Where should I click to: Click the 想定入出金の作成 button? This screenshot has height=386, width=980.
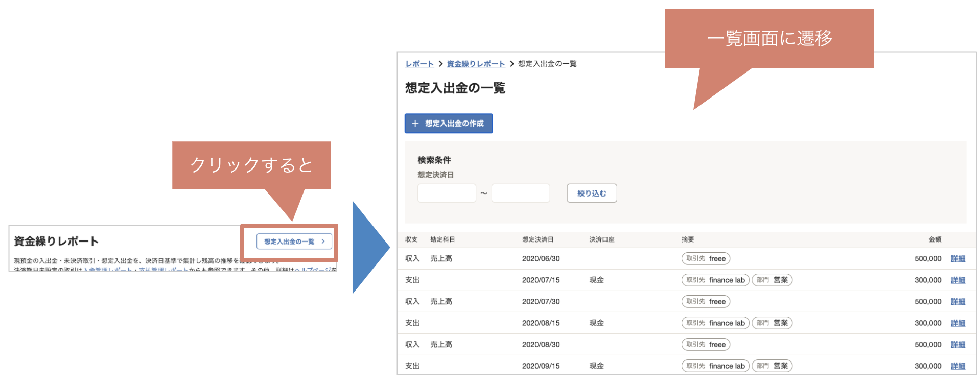pyautogui.click(x=449, y=124)
